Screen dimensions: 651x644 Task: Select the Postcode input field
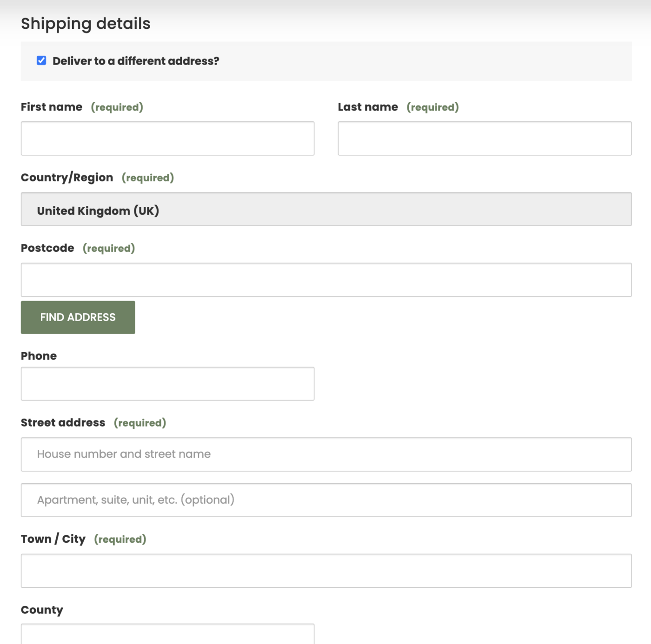click(x=326, y=280)
